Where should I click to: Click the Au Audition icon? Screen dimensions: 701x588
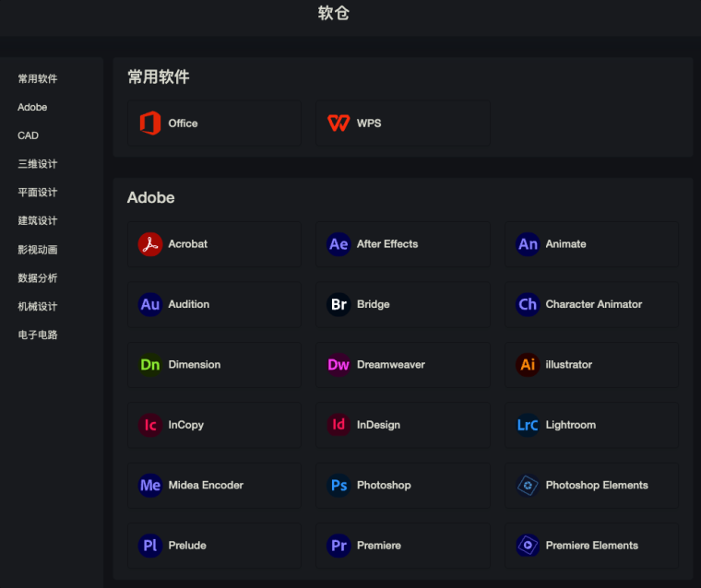(150, 304)
